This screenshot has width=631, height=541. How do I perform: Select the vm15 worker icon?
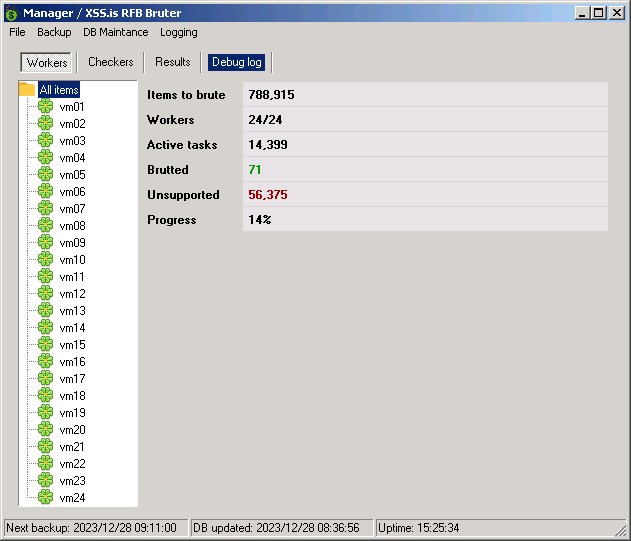(x=45, y=344)
